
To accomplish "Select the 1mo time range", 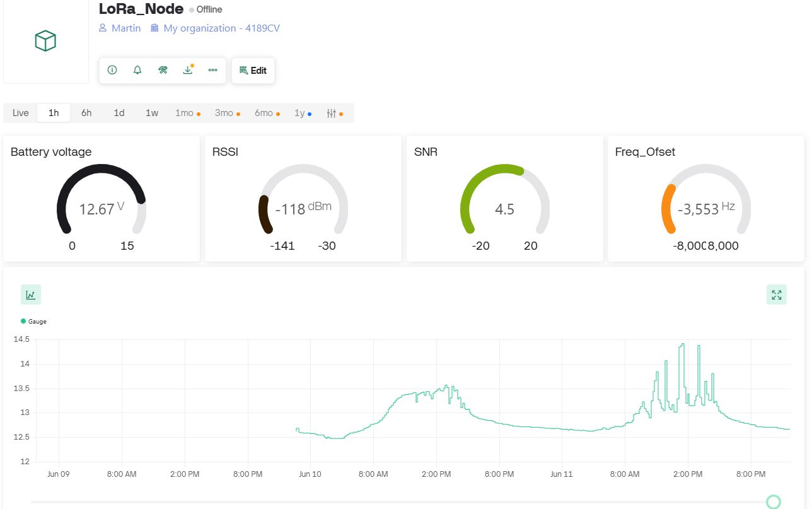I will pos(185,113).
